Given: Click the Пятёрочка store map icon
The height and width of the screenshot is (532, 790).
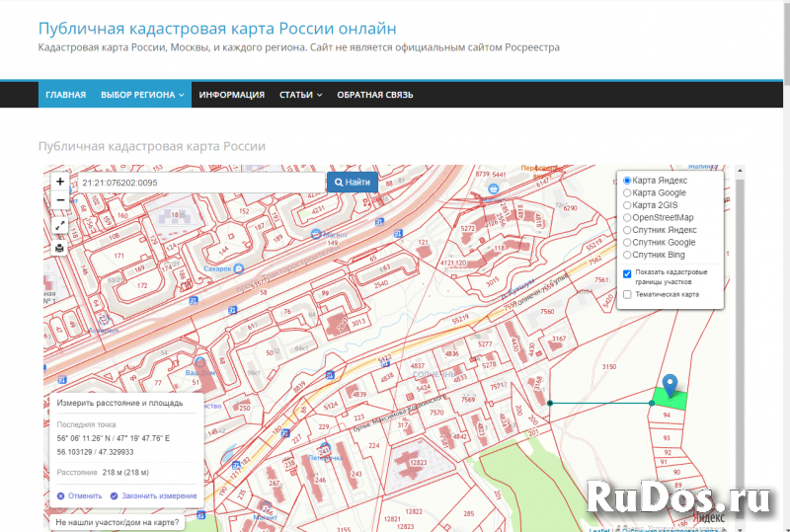Looking at the screenshot, I should [x=325, y=448].
